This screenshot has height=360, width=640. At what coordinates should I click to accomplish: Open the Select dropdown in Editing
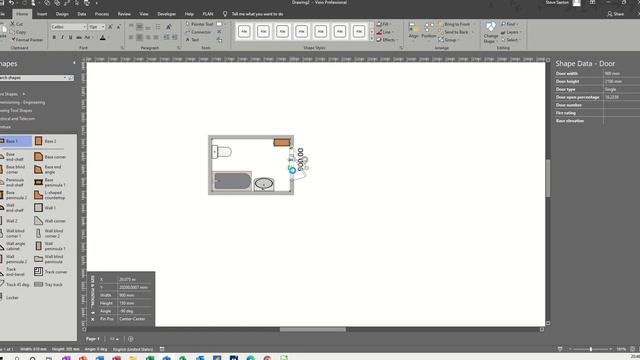(511, 40)
